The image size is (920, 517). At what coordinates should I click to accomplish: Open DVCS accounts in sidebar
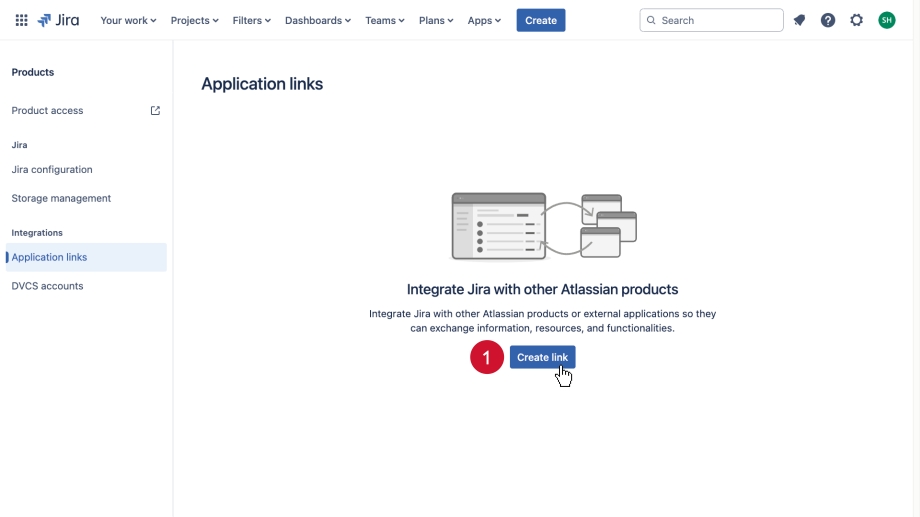(86, 286)
